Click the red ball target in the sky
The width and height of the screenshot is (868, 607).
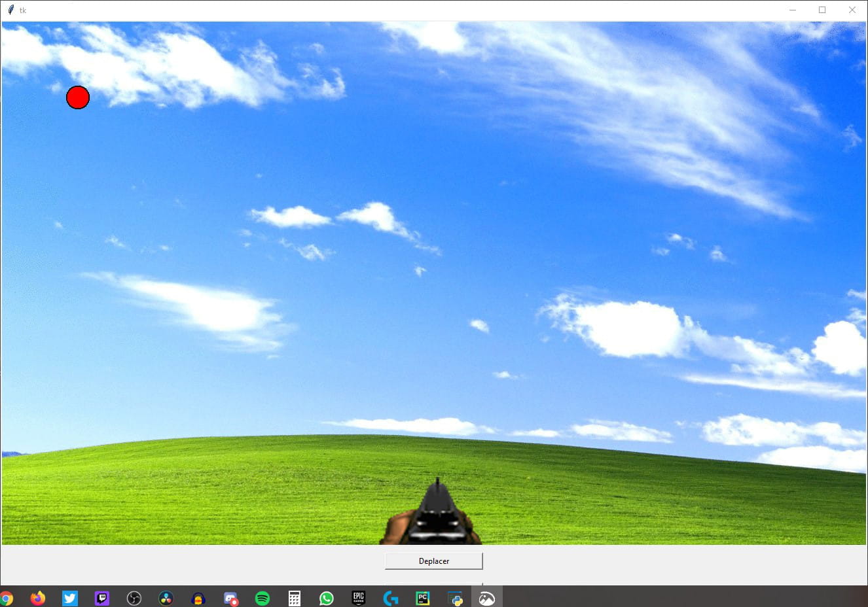pos(78,97)
